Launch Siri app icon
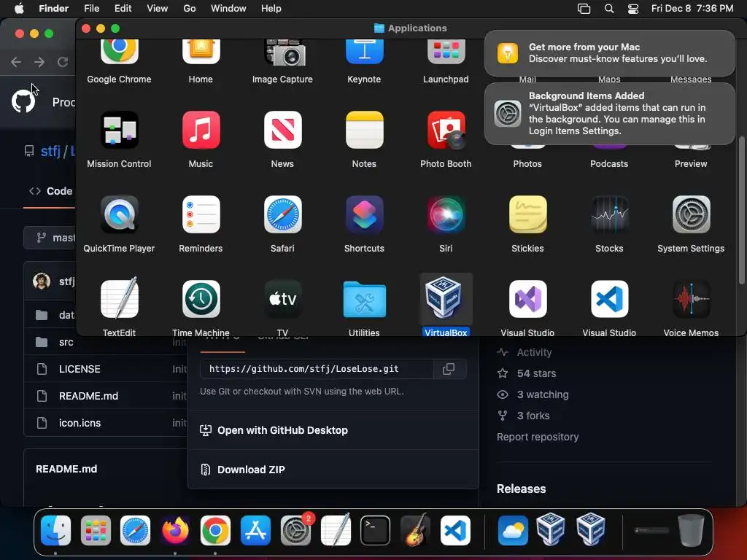This screenshot has width=747, height=560. coord(446,214)
